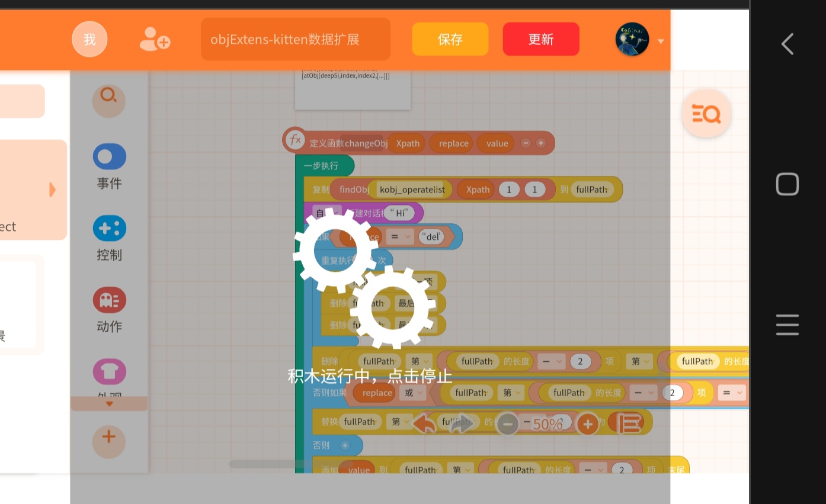Select the 控制 block category
Screen dimensions: 826x504
pyautogui.click(x=109, y=238)
